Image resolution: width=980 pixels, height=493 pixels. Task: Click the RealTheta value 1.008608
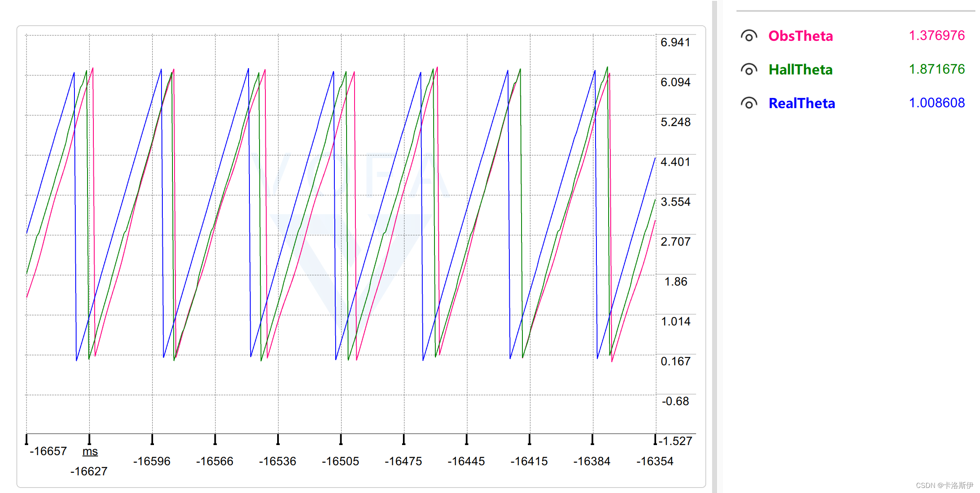(937, 103)
